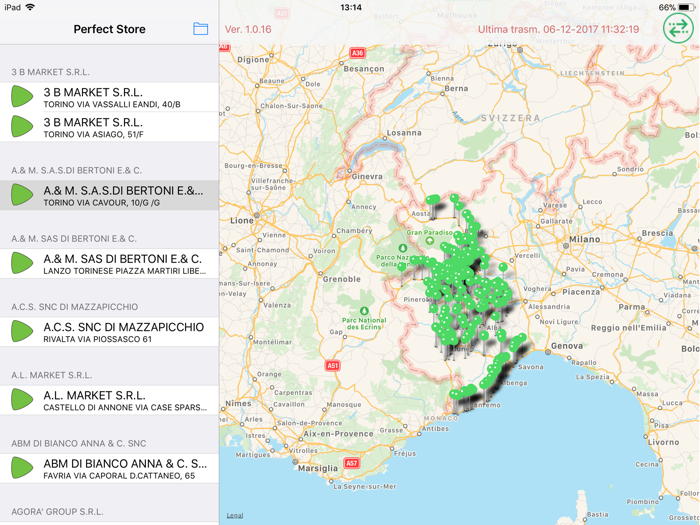
Task: Click the A36 highway shield on map
Action: [x=357, y=53]
